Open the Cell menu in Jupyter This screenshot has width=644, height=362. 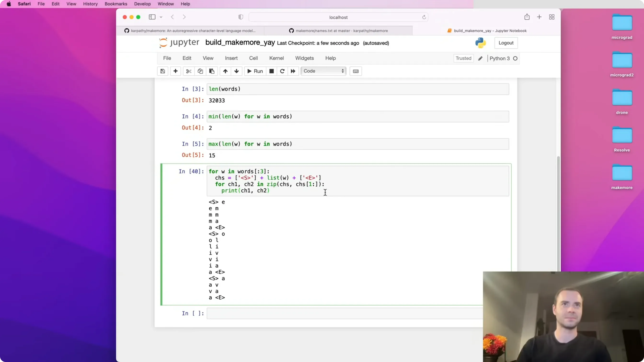253,58
